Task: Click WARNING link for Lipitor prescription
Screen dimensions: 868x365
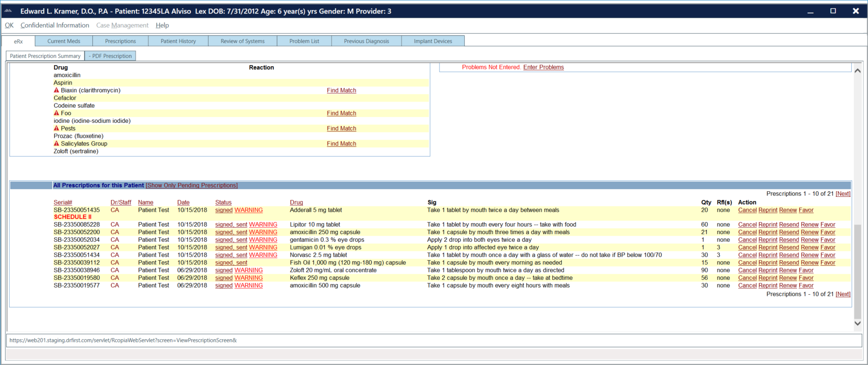Action: click(263, 224)
